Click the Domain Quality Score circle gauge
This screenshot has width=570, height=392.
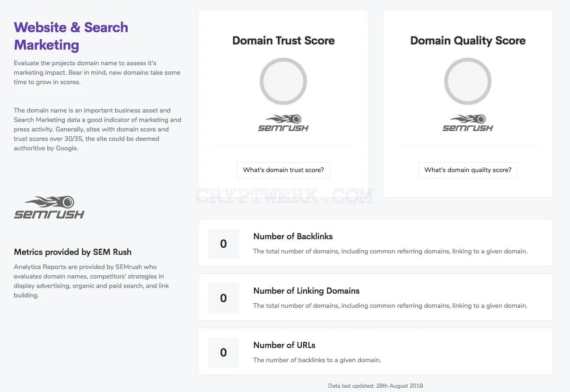(468, 81)
